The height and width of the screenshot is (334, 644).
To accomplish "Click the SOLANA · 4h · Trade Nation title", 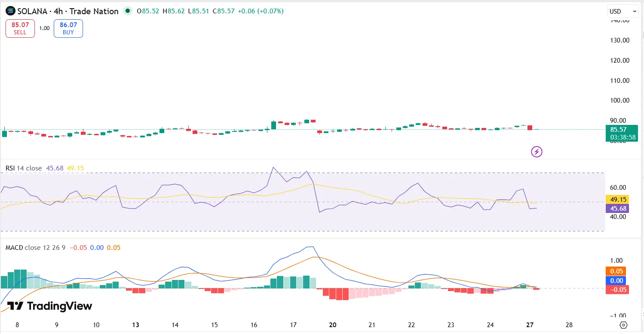I will tap(67, 11).
